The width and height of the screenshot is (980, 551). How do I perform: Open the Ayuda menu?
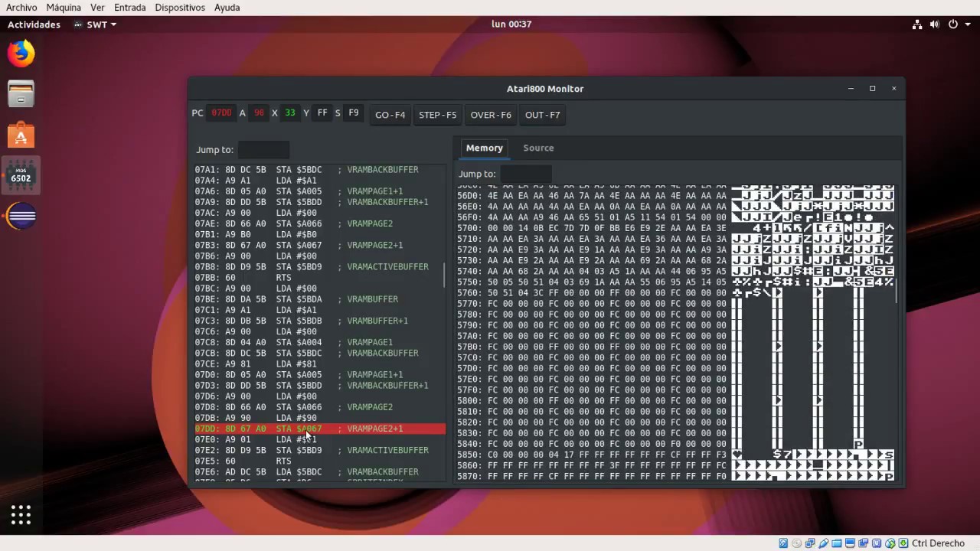[x=227, y=7]
